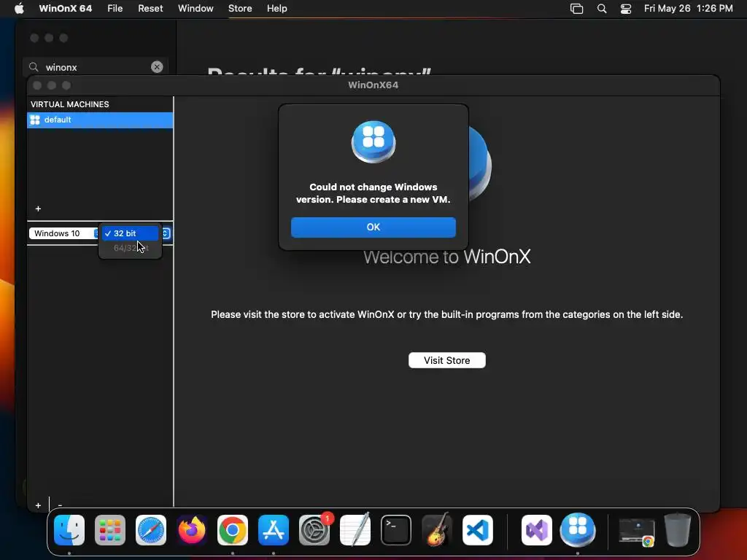Open the File menu
The width and height of the screenshot is (747, 560).
tap(115, 9)
